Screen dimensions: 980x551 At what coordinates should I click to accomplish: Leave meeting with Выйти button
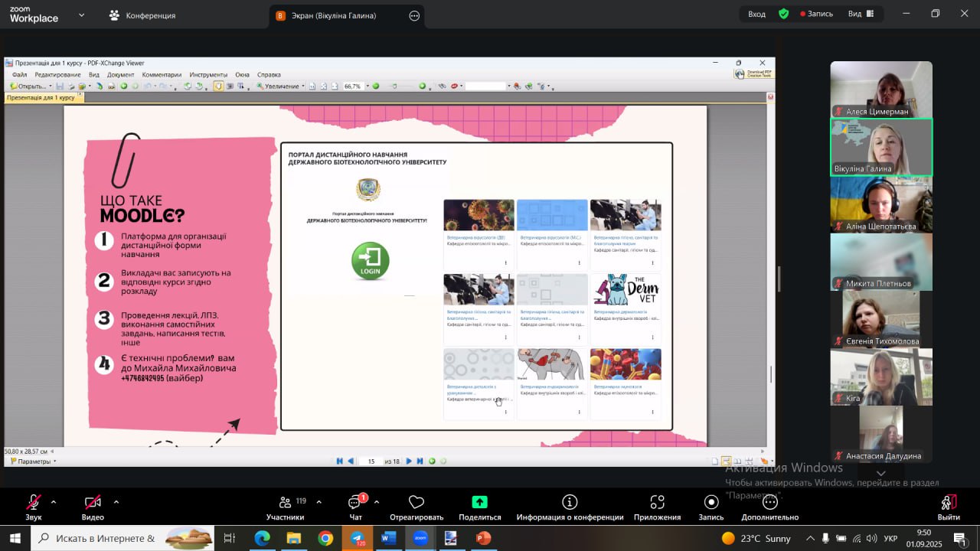[949, 507]
